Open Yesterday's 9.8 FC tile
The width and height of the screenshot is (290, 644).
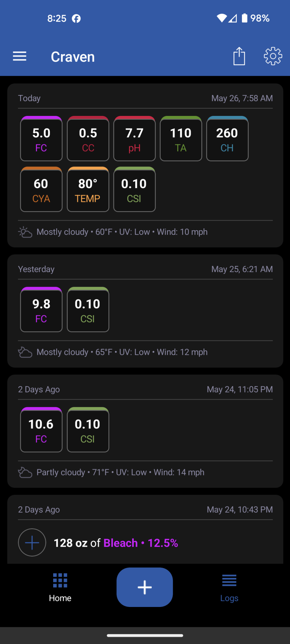tap(41, 309)
